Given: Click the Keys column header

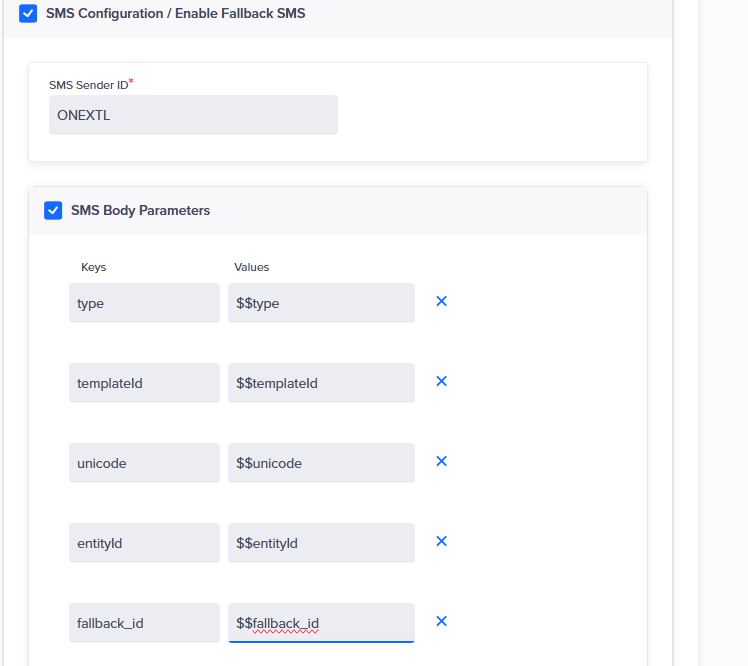Looking at the screenshot, I should pos(94,267).
